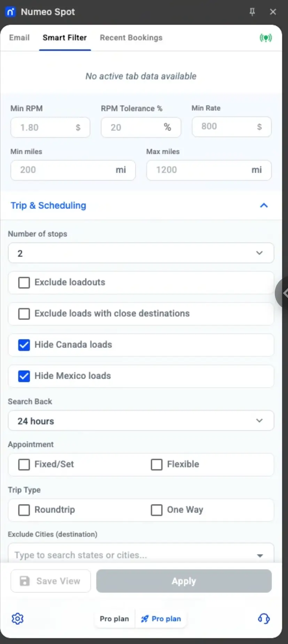Open settings via the gear icon
The width and height of the screenshot is (288, 644).
[17, 619]
